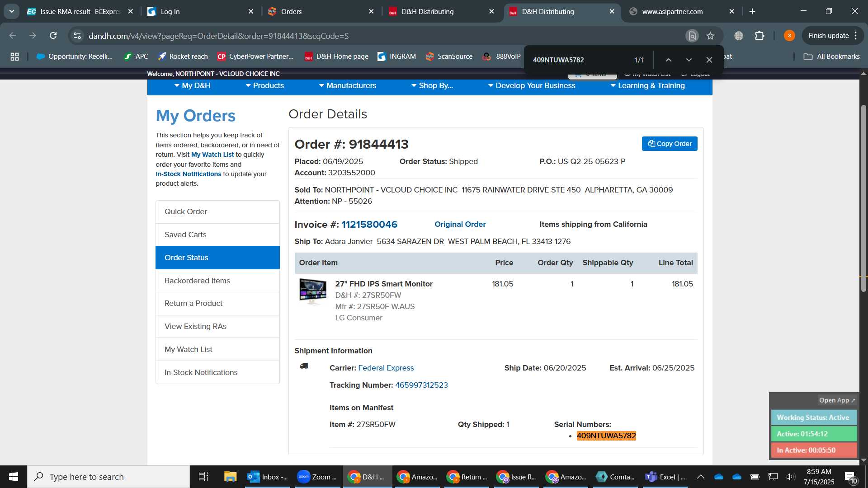
Task: Expand the Develop Your Business menu
Action: pyautogui.click(x=532, y=86)
